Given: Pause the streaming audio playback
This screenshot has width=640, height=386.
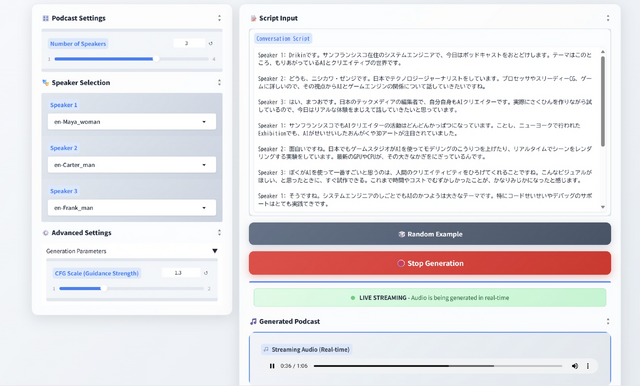Looking at the screenshot, I should (272, 366).
